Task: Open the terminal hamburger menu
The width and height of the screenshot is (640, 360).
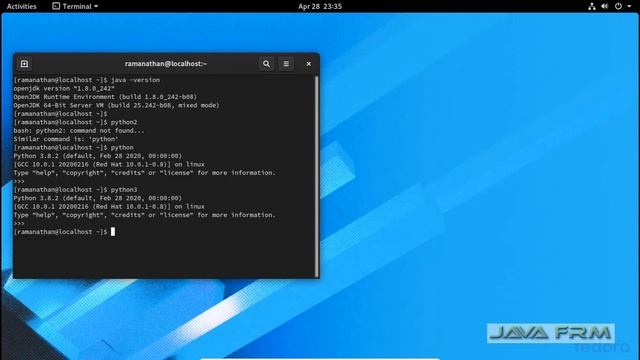Action: point(286,64)
